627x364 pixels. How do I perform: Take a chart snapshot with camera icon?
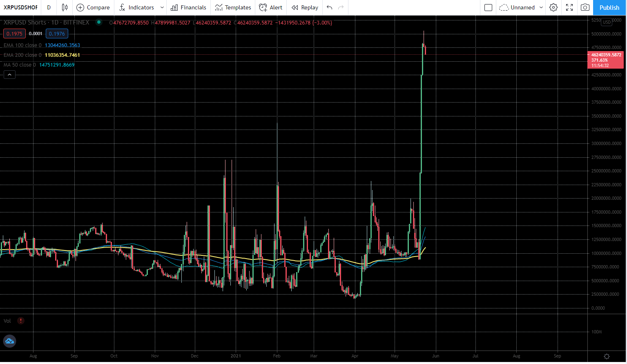coord(585,7)
